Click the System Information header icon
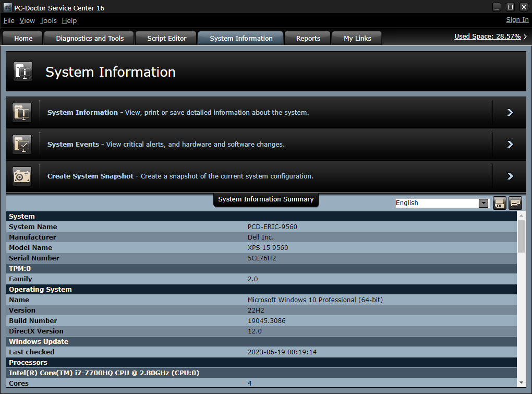 click(22, 71)
